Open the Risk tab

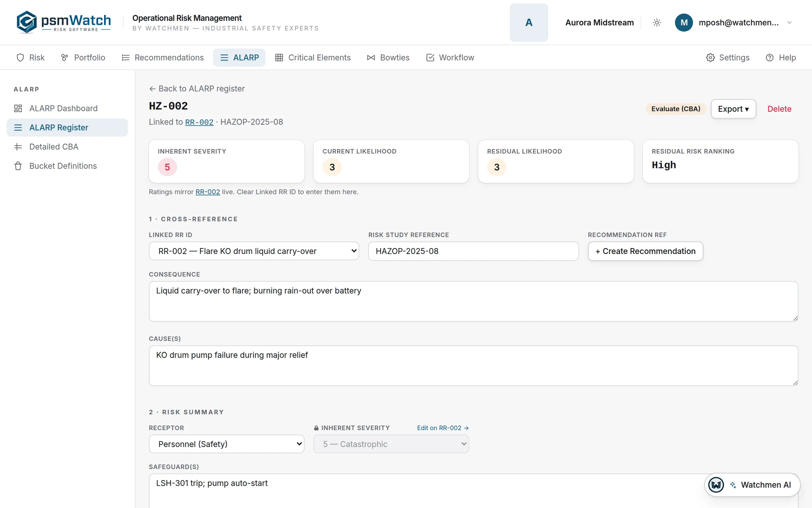[30, 58]
